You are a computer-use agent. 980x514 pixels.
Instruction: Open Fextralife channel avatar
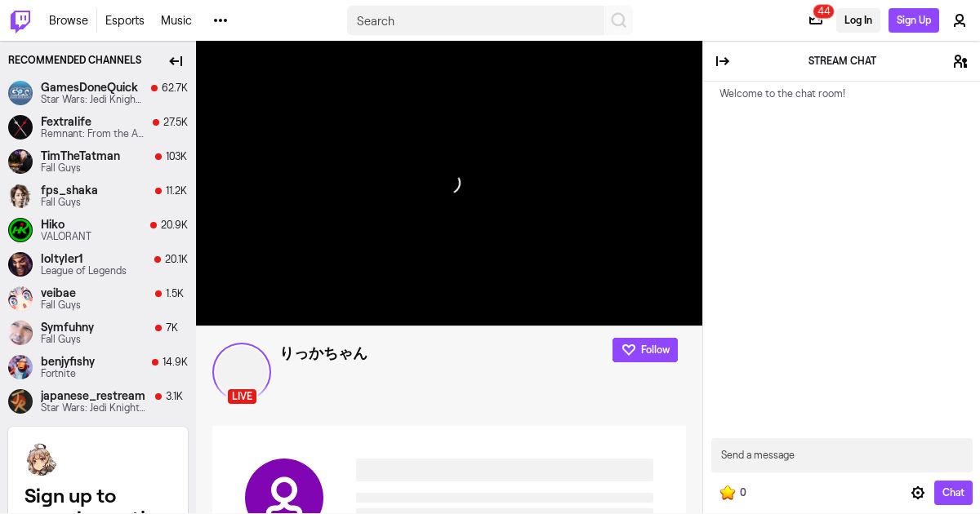20,127
